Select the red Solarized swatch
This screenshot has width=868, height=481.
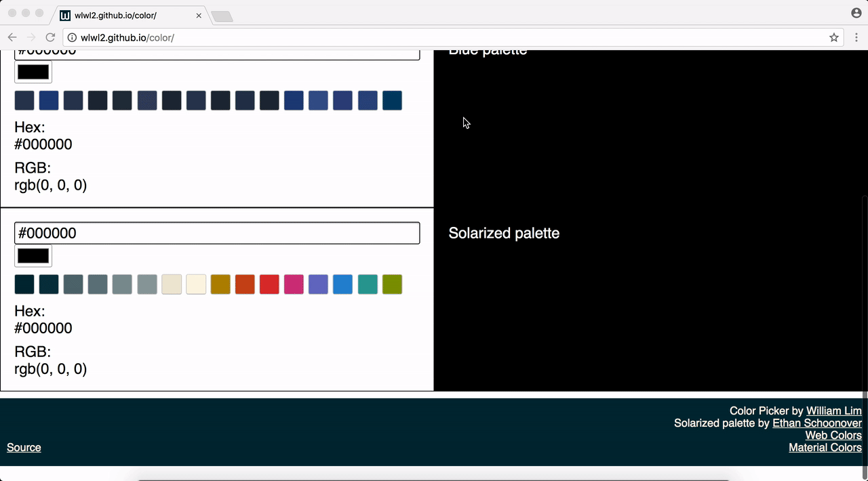[x=269, y=284]
